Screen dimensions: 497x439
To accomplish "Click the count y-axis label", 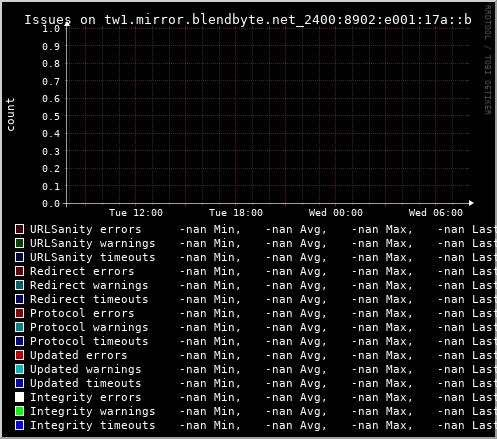I will click(11, 114).
